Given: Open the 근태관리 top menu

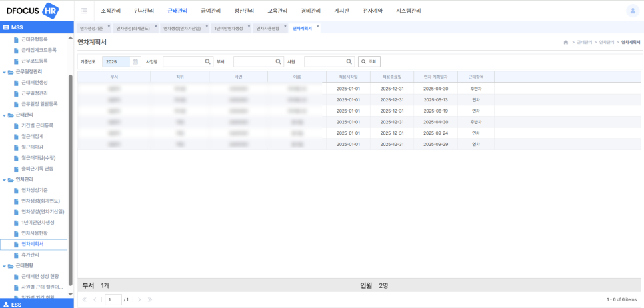Looking at the screenshot, I should point(177,11).
